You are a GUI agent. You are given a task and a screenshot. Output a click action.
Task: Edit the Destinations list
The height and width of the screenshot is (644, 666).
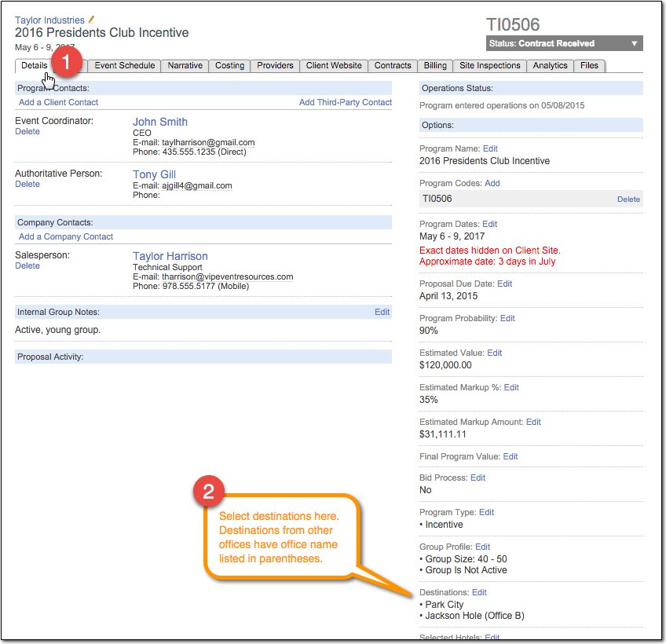click(479, 593)
